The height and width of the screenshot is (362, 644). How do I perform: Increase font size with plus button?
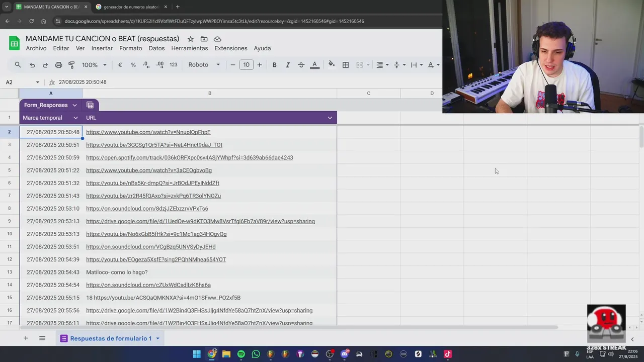point(259,65)
